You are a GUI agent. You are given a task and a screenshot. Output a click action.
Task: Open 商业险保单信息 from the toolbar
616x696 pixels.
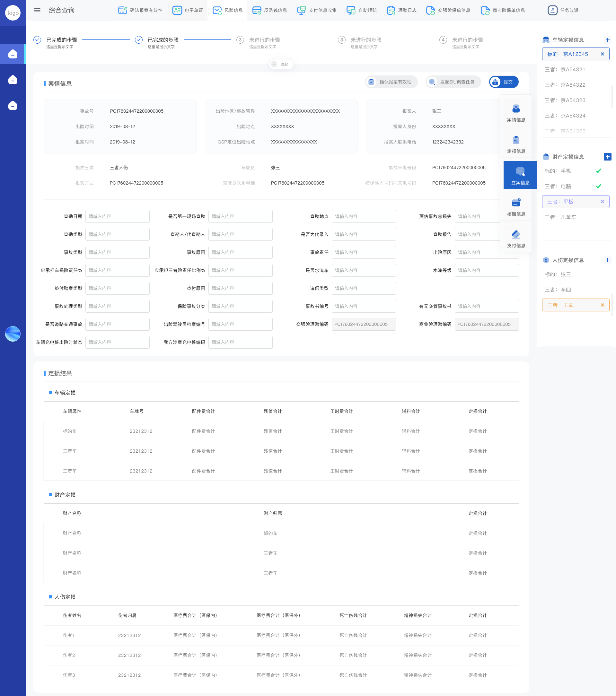coord(503,10)
